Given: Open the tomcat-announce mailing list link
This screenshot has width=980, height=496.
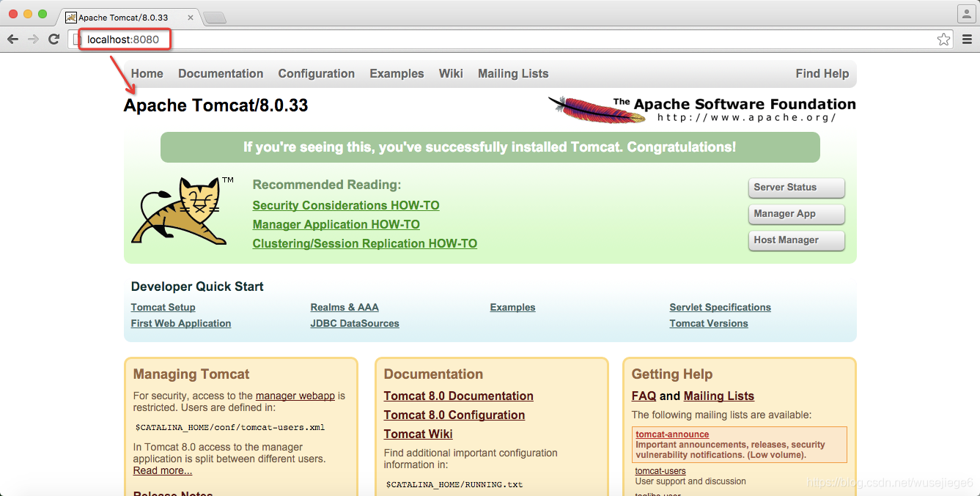Looking at the screenshot, I should 672,434.
